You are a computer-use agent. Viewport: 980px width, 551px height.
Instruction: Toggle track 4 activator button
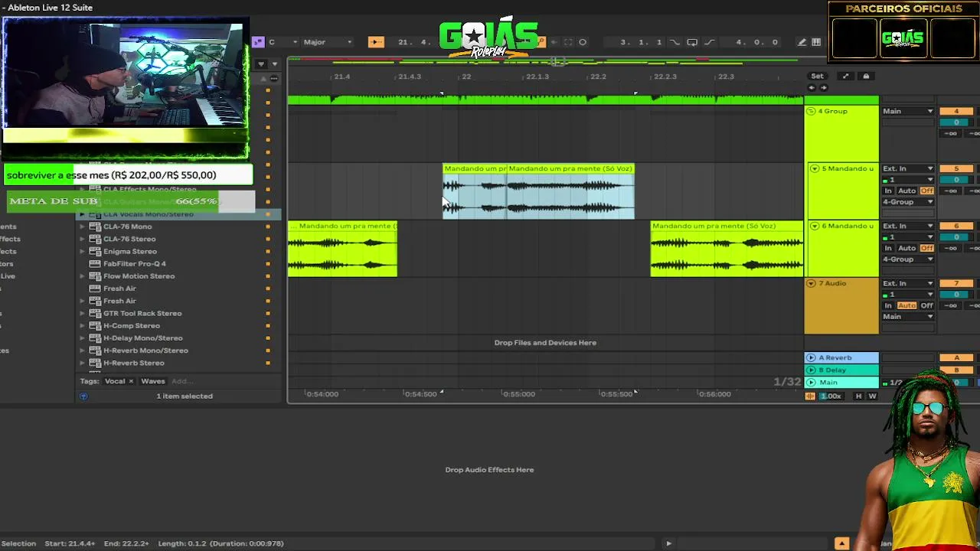[x=956, y=112]
